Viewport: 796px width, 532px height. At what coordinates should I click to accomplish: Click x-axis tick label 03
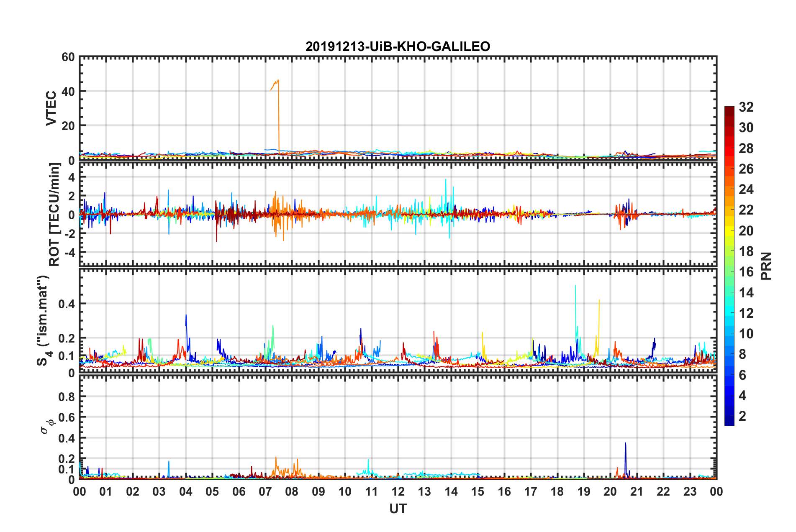click(x=159, y=491)
